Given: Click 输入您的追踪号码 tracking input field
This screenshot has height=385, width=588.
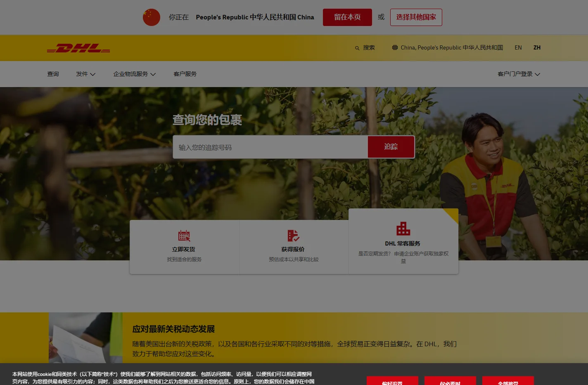Looking at the screenshot, I should click(270, 147).
